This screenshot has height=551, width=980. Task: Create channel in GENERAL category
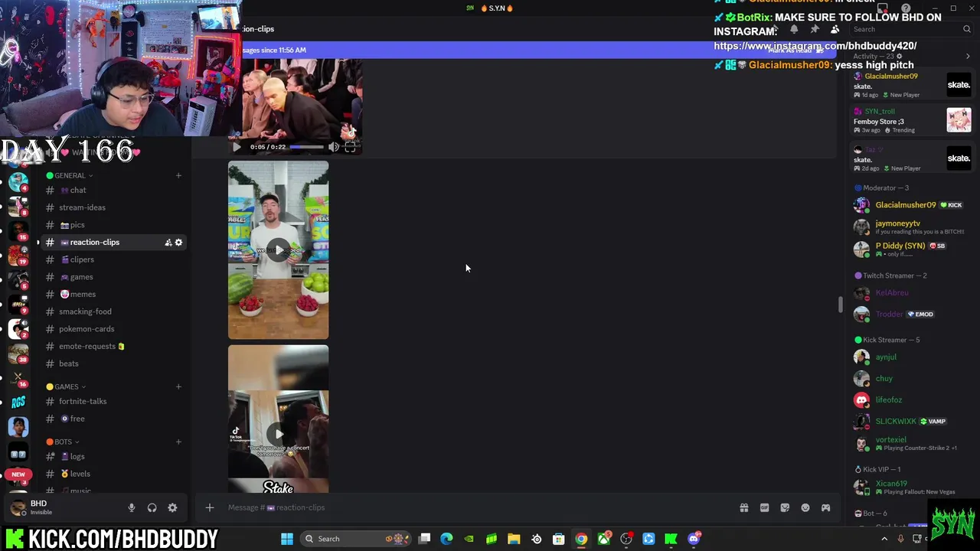178,175
